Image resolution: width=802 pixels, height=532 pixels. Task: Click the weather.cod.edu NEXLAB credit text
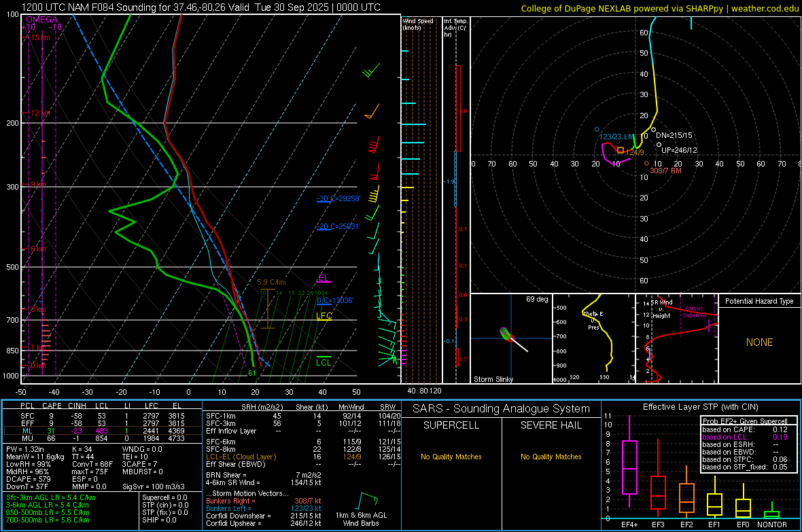point(660,8)
